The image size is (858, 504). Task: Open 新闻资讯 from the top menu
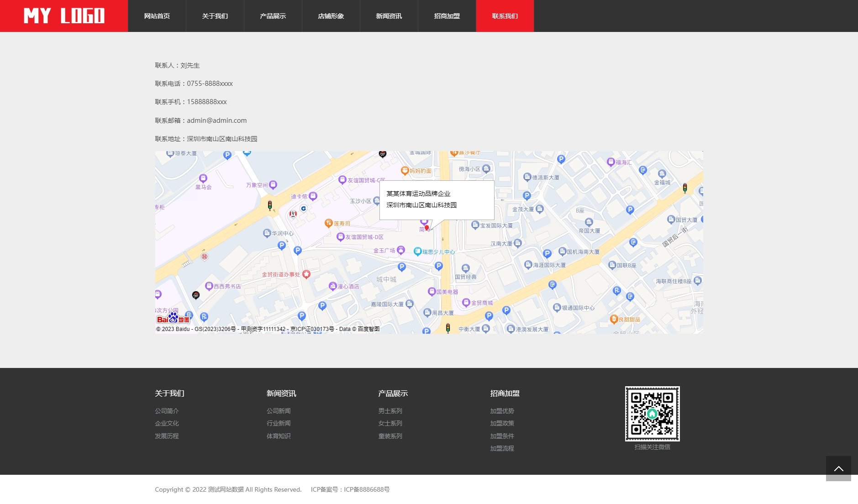(x=389, y=16)
